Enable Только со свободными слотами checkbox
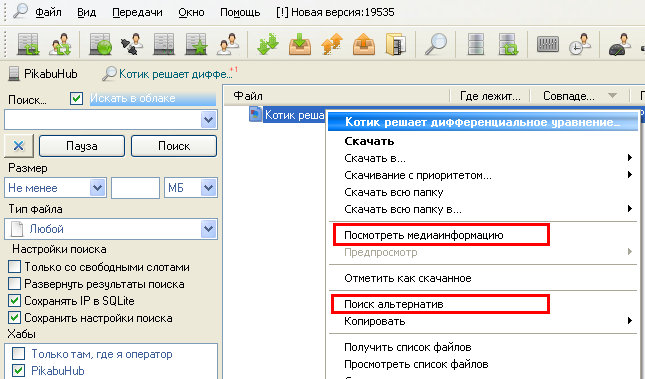 [x=14, y=267]
